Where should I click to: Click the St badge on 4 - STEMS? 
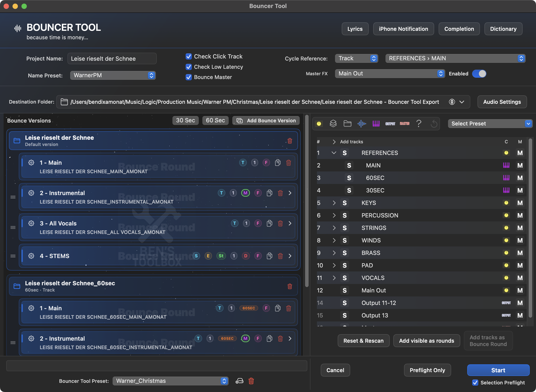pyautogui.click(x=221, y=256)
